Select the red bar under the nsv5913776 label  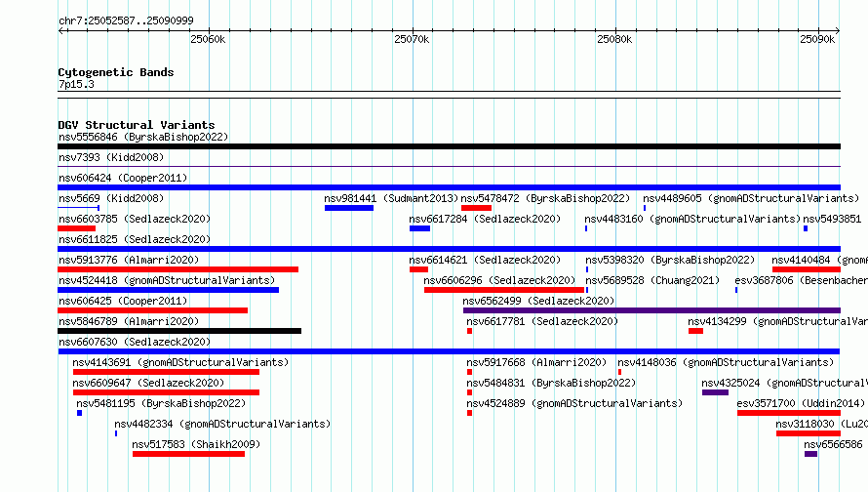coord(178,269)
